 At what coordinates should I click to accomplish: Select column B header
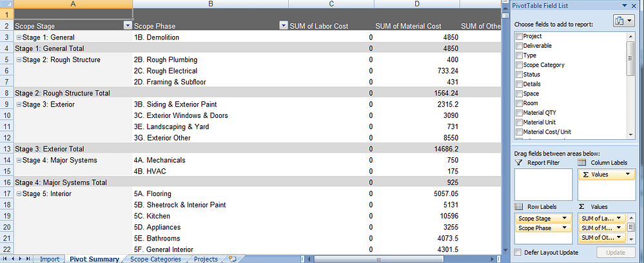[x=210, y=4]
